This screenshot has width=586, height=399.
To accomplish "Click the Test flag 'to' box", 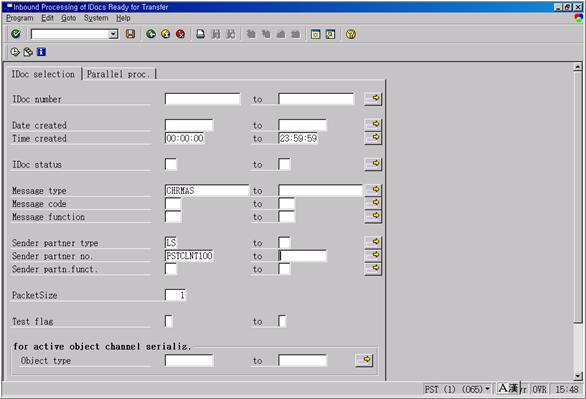I will [x=282, y=321].
